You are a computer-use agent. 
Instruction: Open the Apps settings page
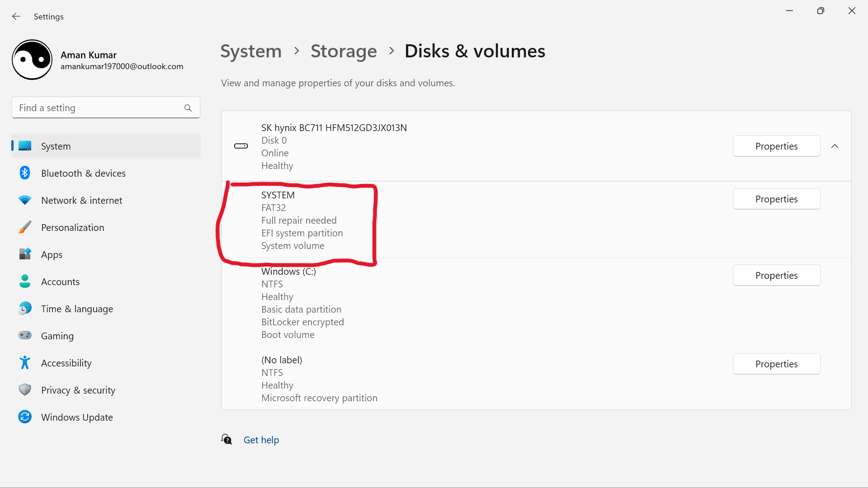[106, 254]
